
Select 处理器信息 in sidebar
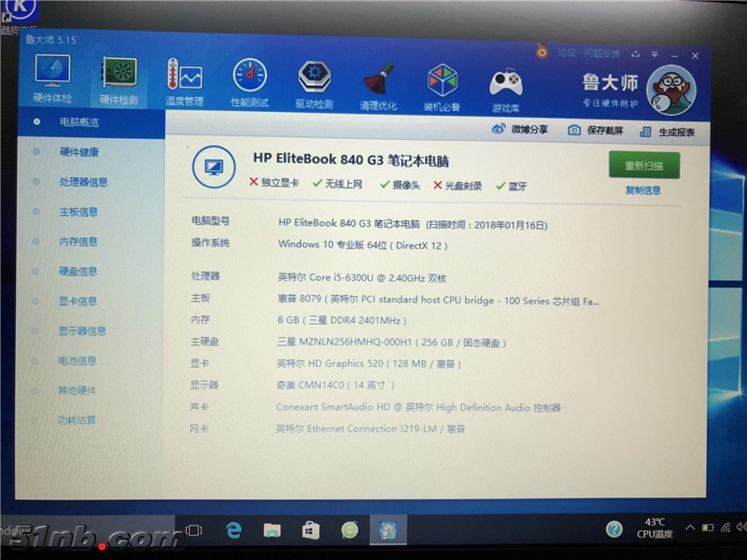83,182
